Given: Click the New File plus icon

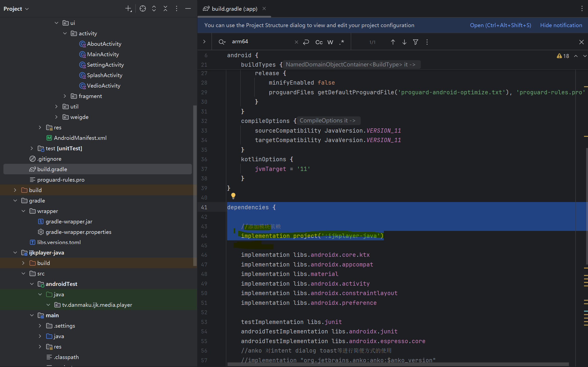Looking at the screenshot, I should 128,9.
